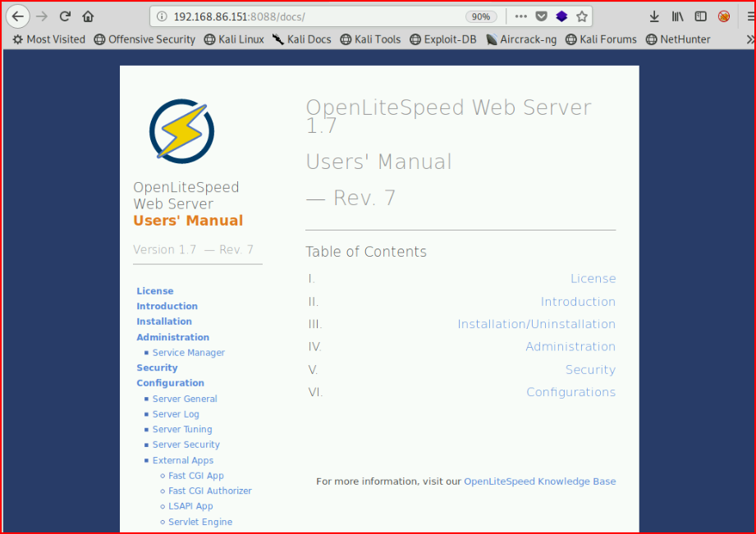This screenshot has height=534, width=756.
Task: Open the Fast CGI Authorizer sidebar link
Action: (x=210, y=491)
